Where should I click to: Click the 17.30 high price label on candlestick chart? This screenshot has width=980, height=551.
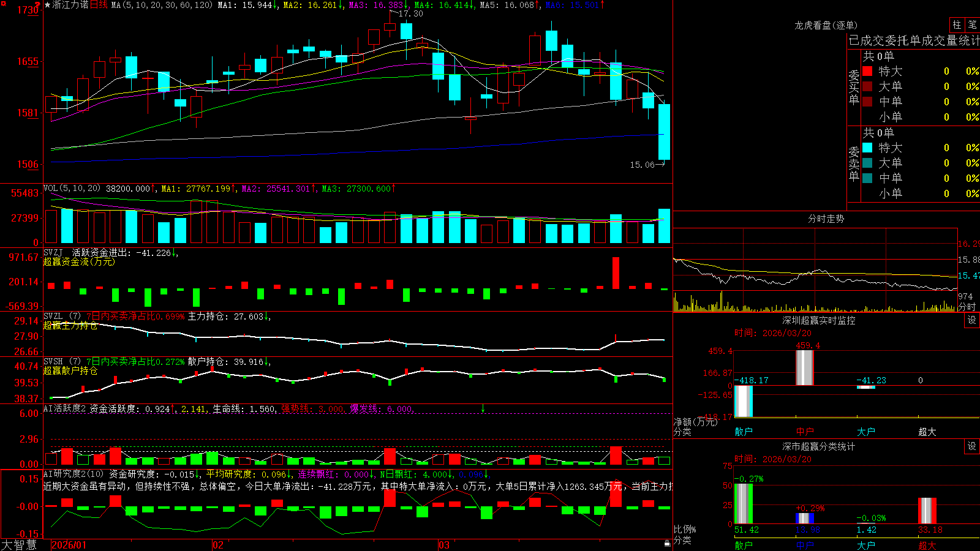pos(410,13)
